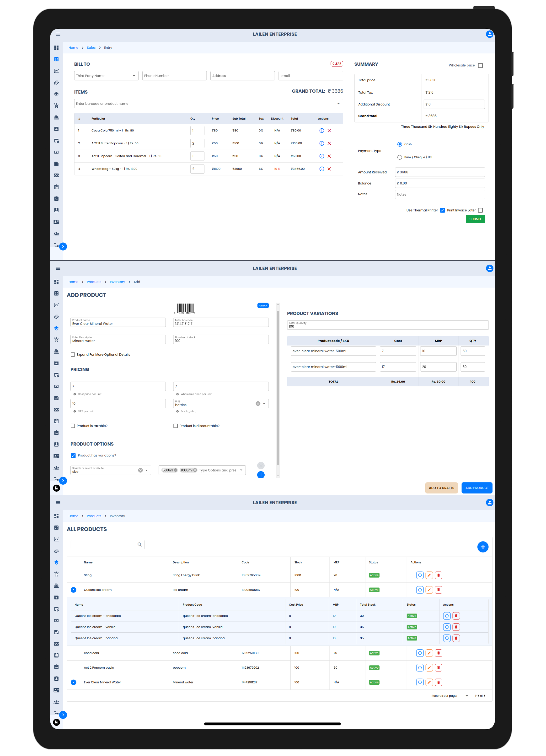Click hamburger menu in Sales Entry header
Image resolution: width=546 pixels, height=756 pixels.
point(58,34)
